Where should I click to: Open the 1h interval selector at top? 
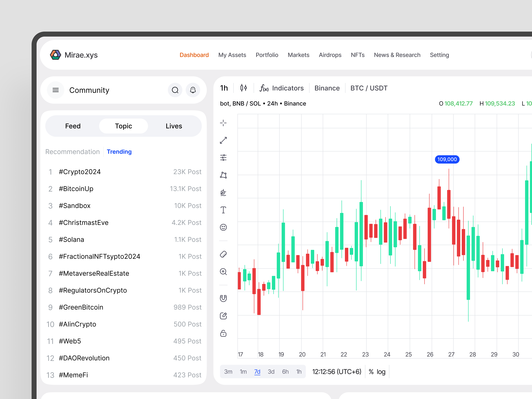(x=224, y=88)
